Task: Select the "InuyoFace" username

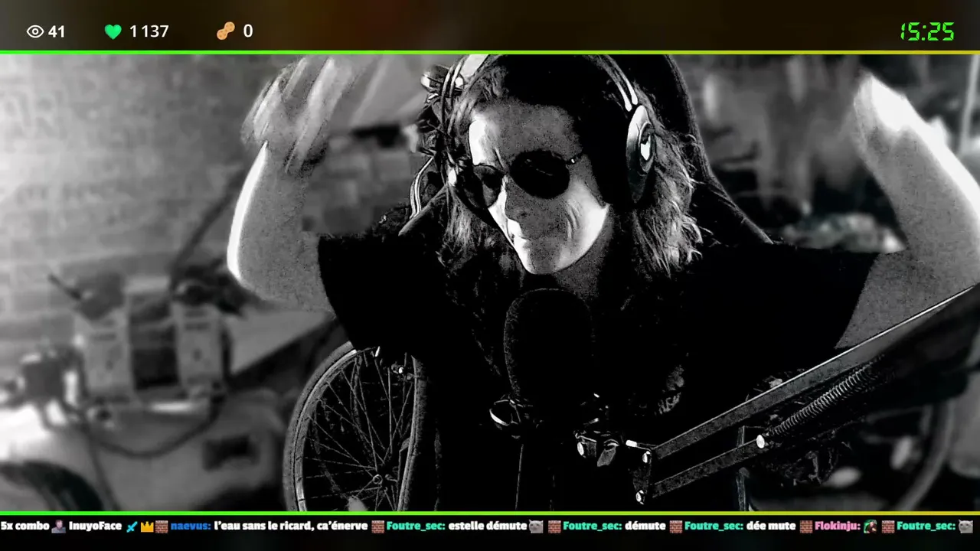Action: click(95, 527)
